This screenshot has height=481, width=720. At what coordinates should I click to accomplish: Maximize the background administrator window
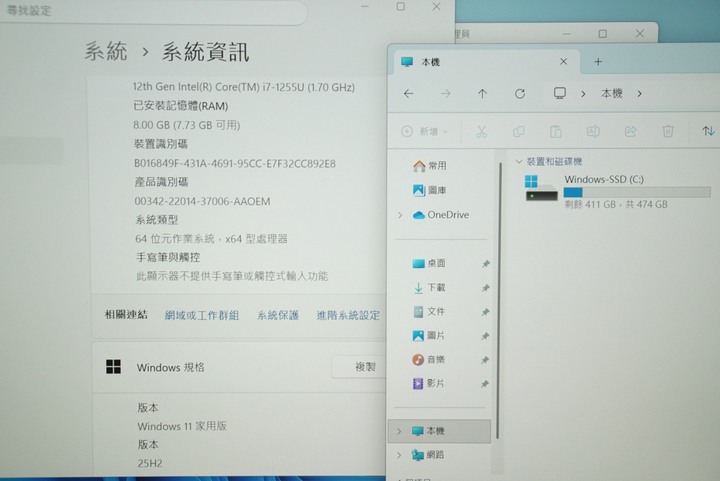[x=602, y=34]
